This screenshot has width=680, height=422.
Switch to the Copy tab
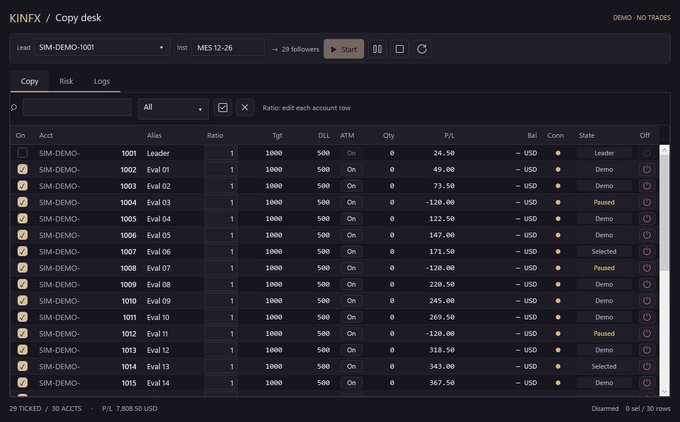29,81
